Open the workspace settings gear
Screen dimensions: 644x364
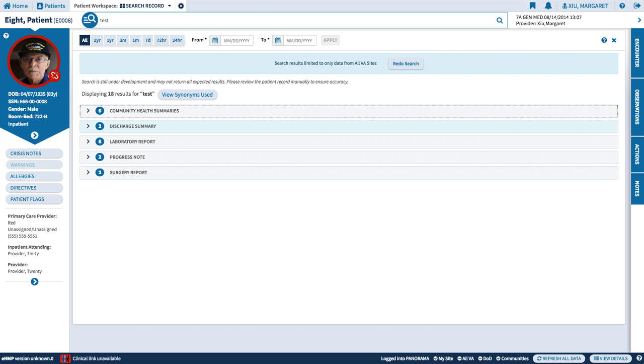point(181,6)
